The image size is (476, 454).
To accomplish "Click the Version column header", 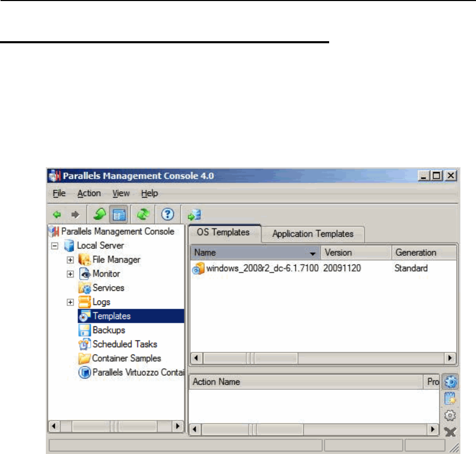I will [356, 252].
